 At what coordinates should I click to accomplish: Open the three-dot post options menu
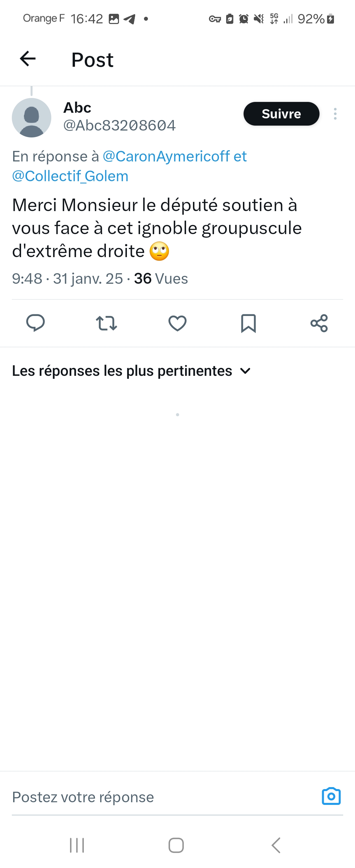335,114
